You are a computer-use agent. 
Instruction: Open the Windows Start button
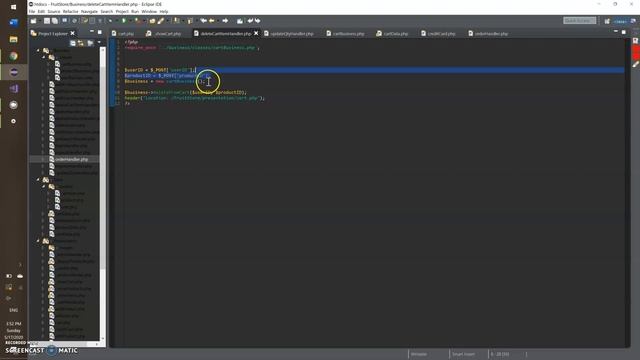(x=13, y=7)
